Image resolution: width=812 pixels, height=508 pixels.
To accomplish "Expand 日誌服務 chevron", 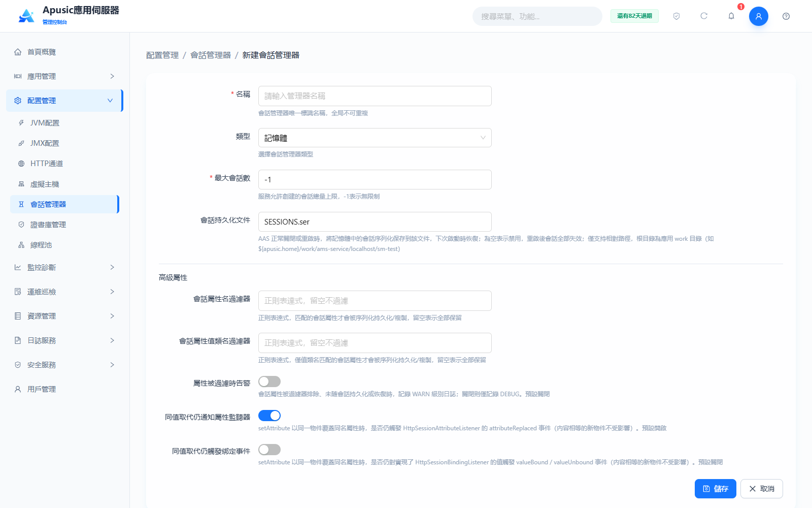I will click(112, 340).
